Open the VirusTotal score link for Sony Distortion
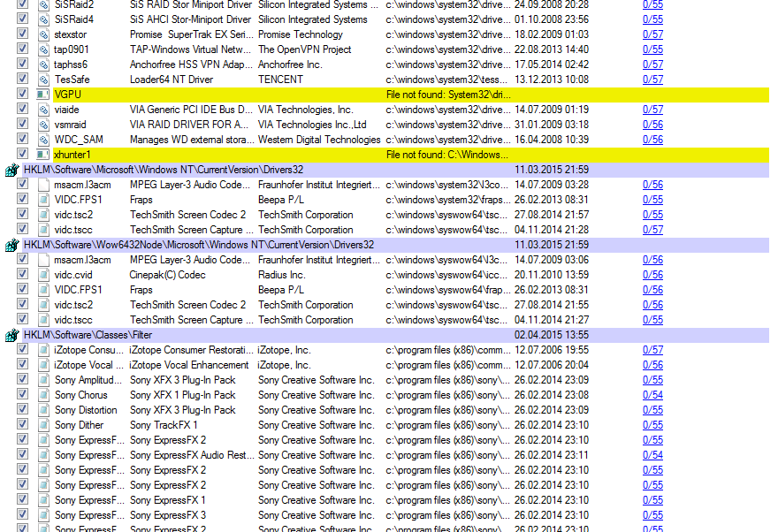This screenshot has height=532, width=778. pyautogui.click(x=652, y=410)
